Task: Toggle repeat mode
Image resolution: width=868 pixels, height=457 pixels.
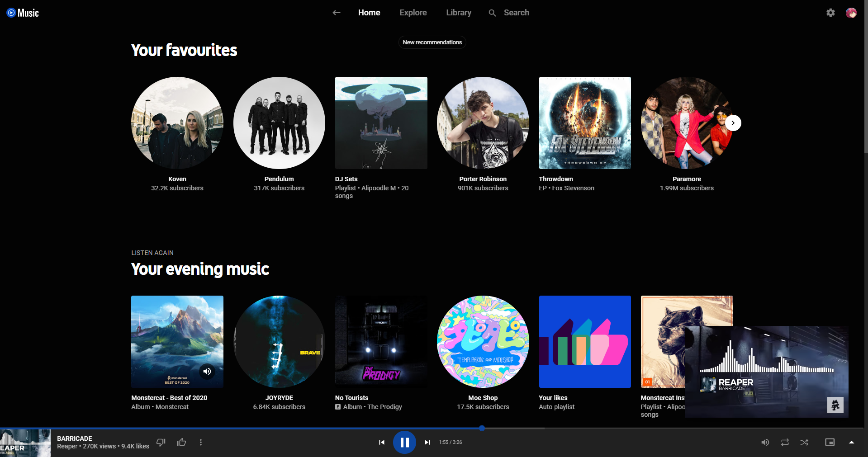Action: [785, 442]
